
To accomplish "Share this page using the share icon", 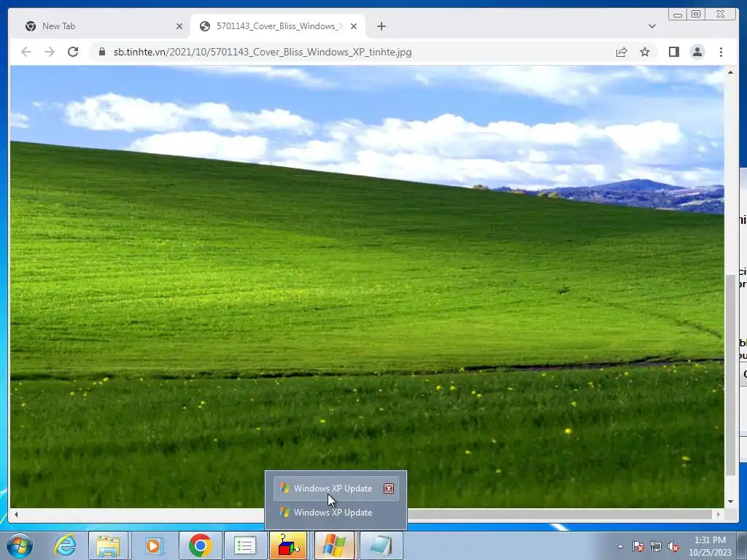I will 622,52.
